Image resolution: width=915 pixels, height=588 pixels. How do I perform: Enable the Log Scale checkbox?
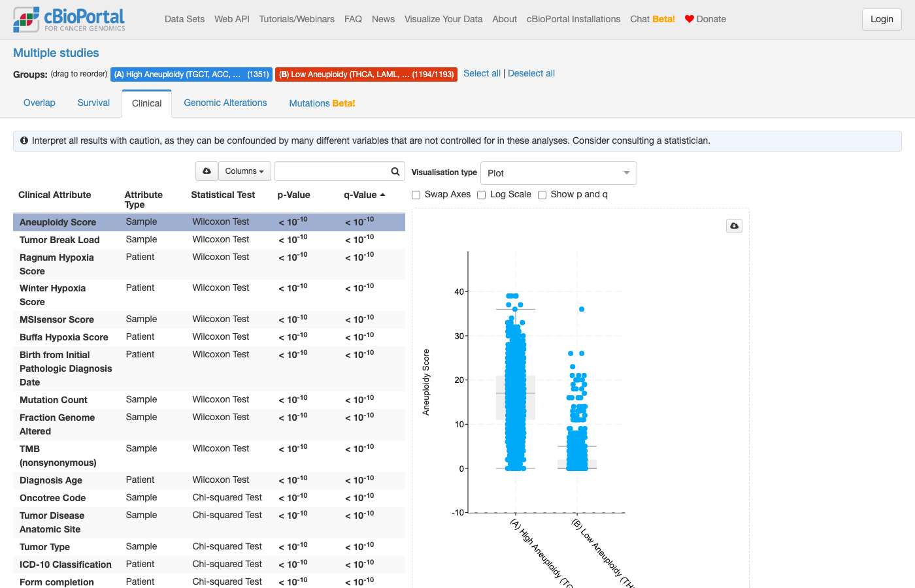[482, 195]
